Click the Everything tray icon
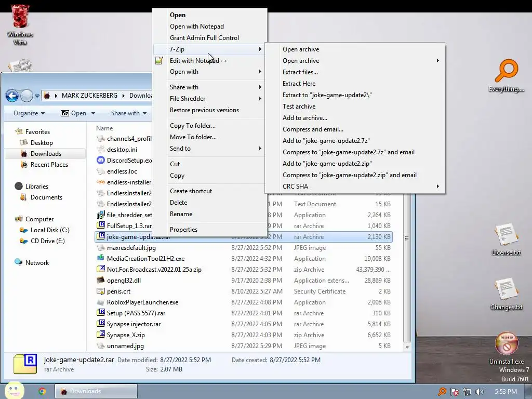The height and width of the screenshot is (399, 532). point(442,392)
